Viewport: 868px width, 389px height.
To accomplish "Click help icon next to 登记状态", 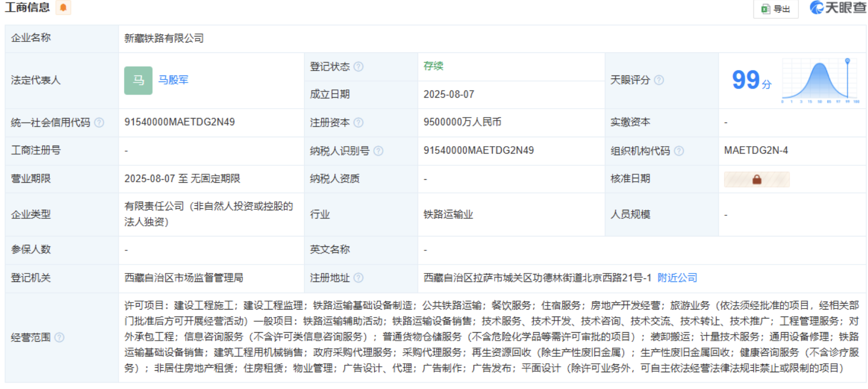I will [359, 67].
